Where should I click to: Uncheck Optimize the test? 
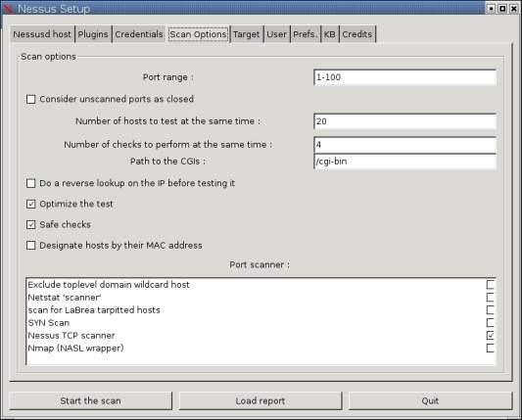coord(31,204)
